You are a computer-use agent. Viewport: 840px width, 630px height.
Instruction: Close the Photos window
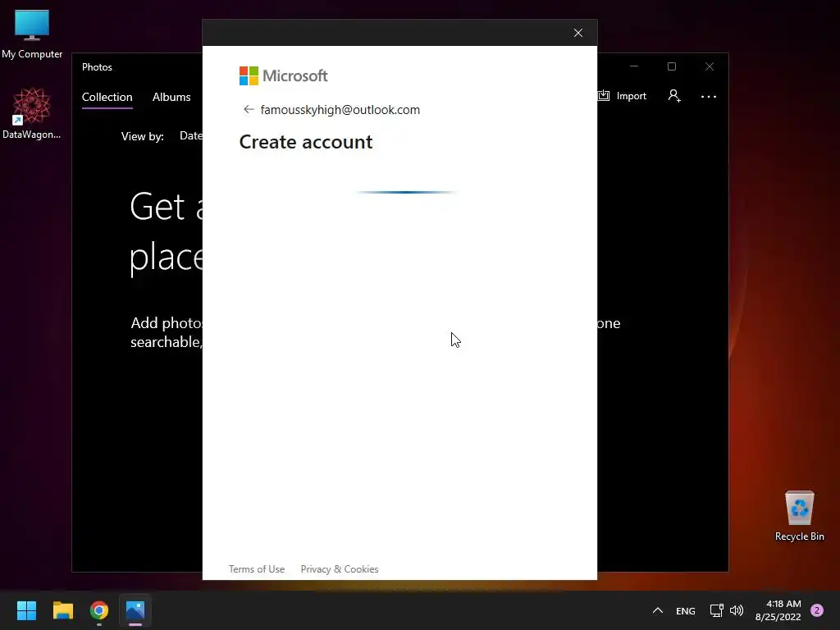pos(710,66)
